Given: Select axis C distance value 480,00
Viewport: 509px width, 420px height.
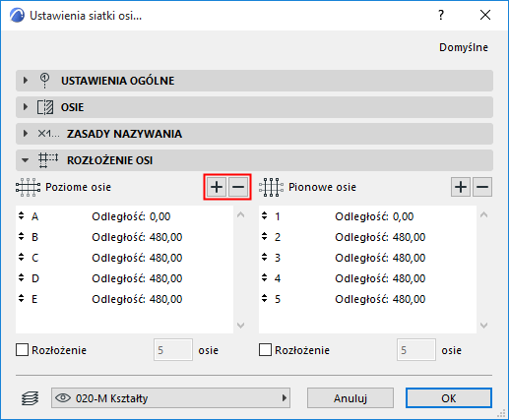Looking at the screenshot, I should click(166, 258).
